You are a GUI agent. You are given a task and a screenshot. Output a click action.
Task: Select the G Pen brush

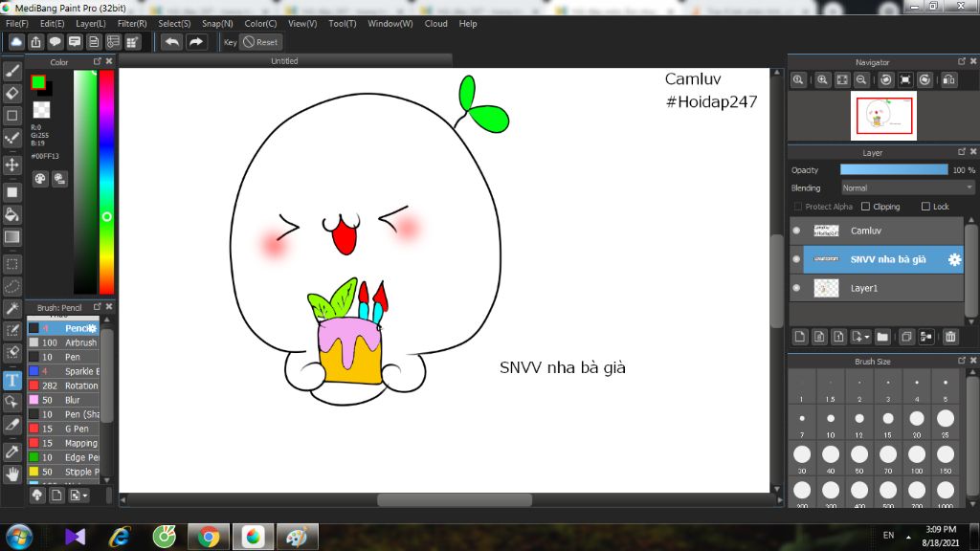pos(63,429)
